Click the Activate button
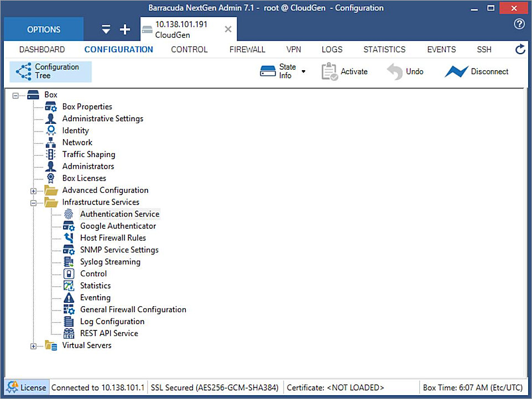532x399 pixels. 345,71
